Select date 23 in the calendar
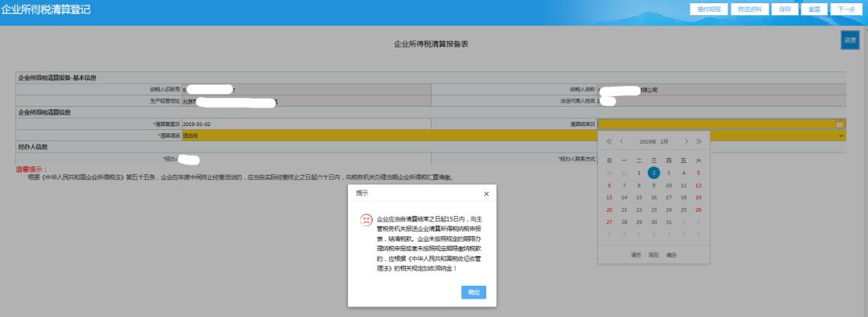 653,209
